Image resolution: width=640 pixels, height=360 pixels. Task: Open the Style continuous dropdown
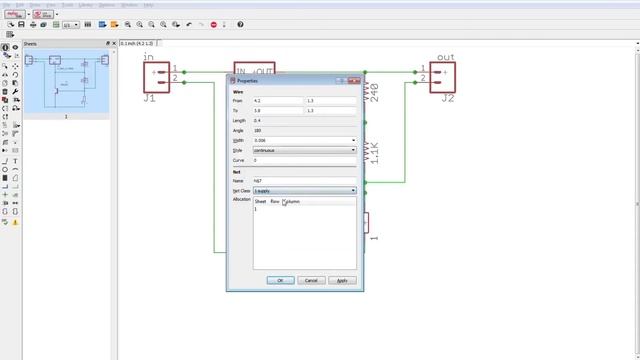click(304, 150)
